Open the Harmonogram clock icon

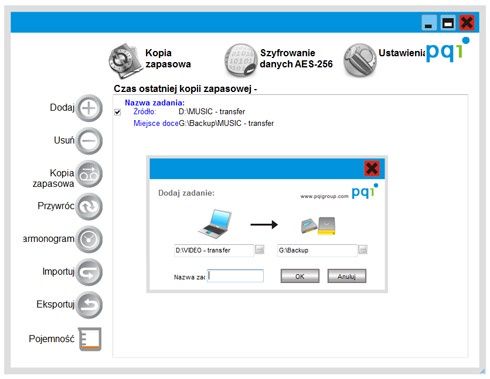89,239
